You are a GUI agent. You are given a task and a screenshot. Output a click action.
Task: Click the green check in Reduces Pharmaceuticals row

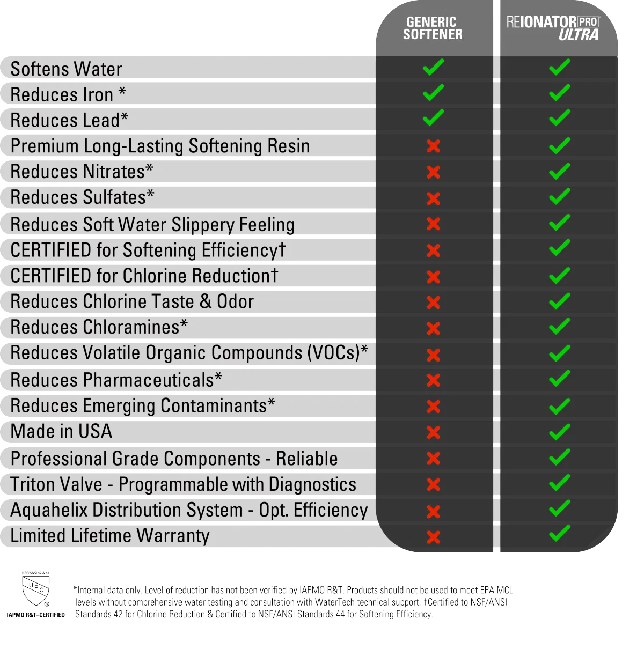tap(560, 378)
